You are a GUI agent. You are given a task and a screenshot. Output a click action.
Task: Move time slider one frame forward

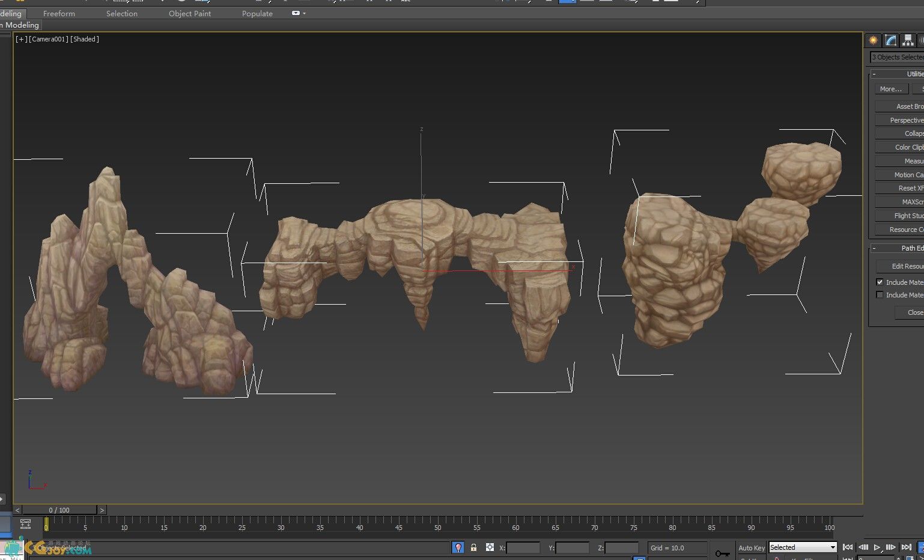[x=102, y=510]
